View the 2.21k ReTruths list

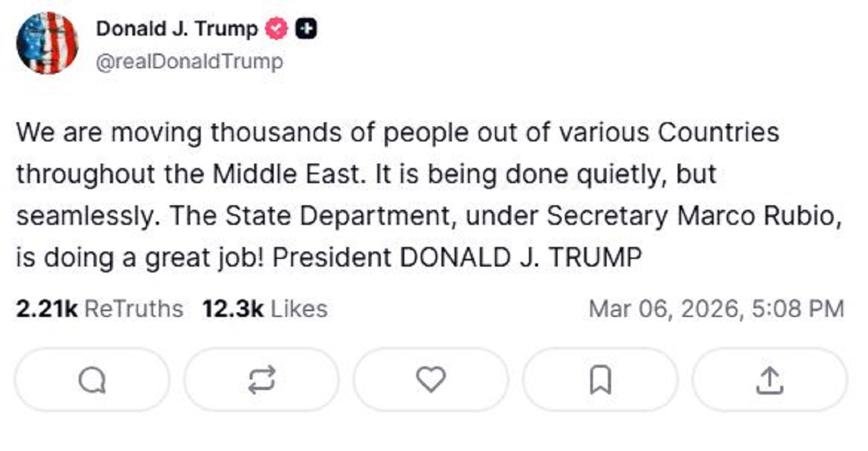point(100,309)
